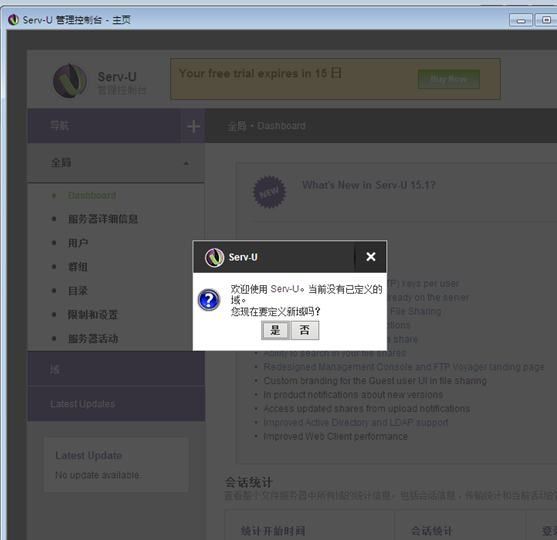
Task: Click 'What's New in Serv-U 15.1?' heading
Action: (x=369, y=185)
